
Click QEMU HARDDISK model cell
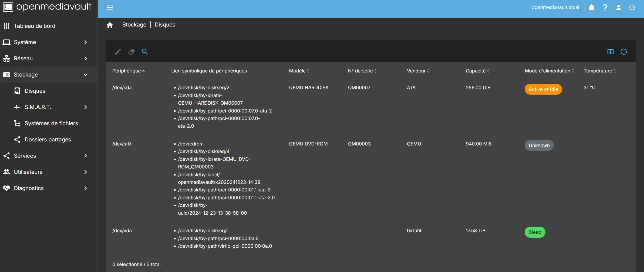tap(309, 88)
